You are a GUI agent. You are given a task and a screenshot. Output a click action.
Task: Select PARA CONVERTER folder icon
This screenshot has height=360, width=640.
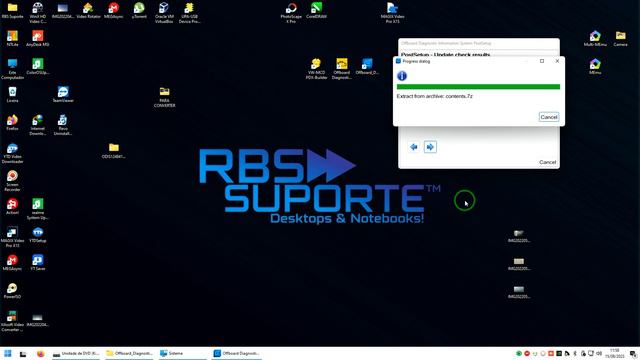(164, 97)
